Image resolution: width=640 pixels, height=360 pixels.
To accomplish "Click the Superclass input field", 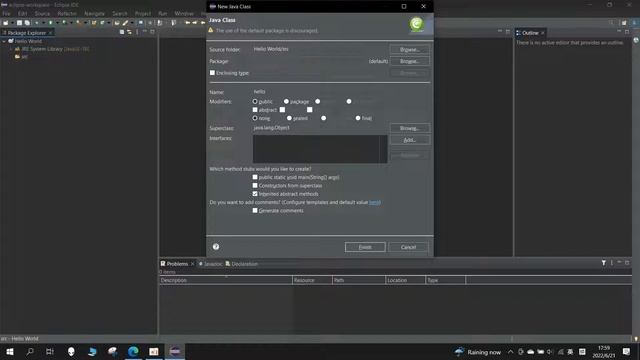I will pos(320,128).
